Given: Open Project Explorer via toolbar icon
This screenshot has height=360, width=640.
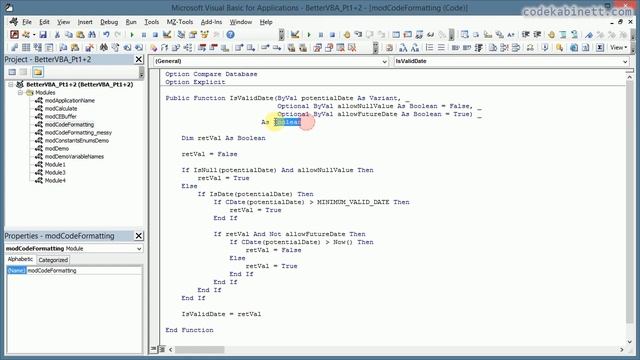Looking at the screenshot, I should point(181,35).
